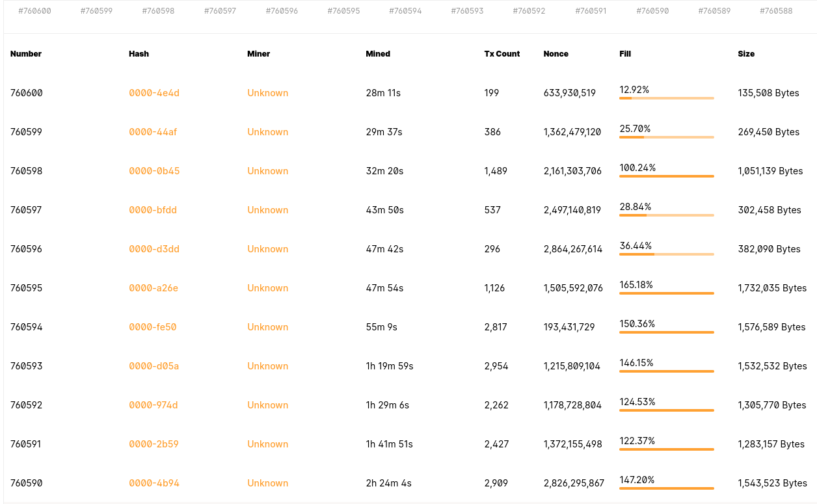The width and height of the screenshot is (817, 504).
Task: Click hash 0000-0b45 for block 760598
Action: click(154, 171)
